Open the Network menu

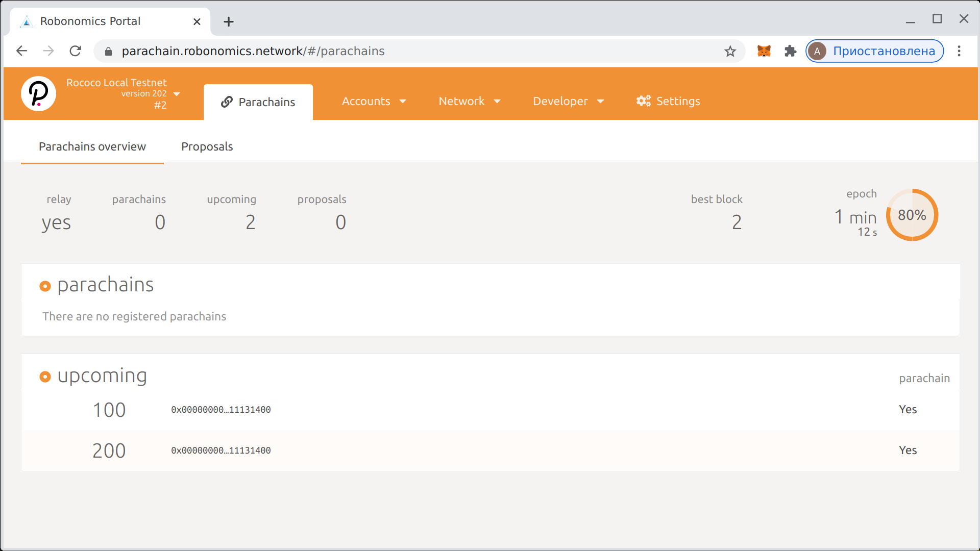tap(470, 101)
